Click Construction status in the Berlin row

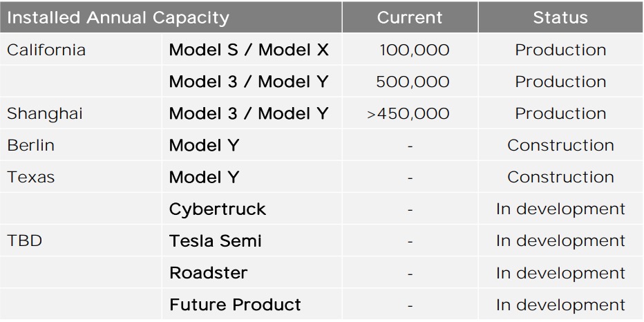560,146
